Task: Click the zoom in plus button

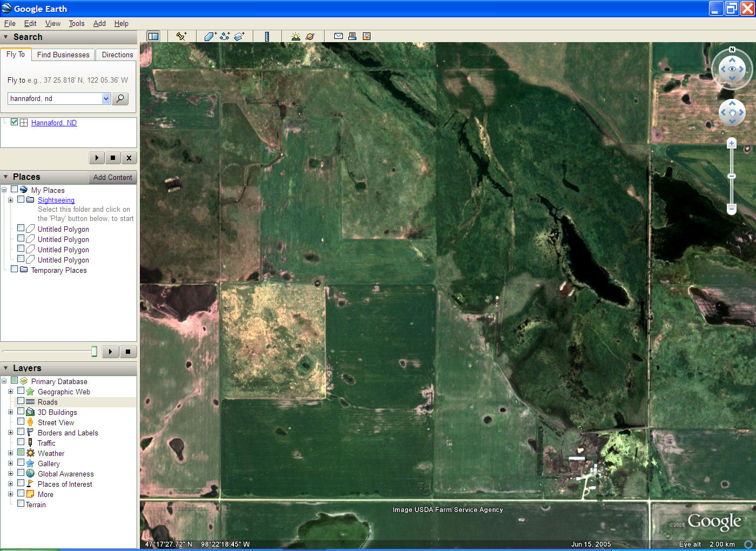Action: click(x=732, y=143)
